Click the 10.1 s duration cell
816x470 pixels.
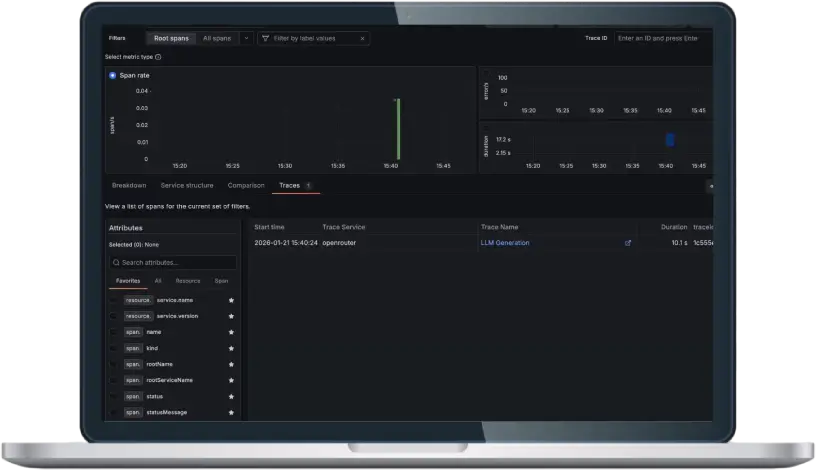(679, 243)
